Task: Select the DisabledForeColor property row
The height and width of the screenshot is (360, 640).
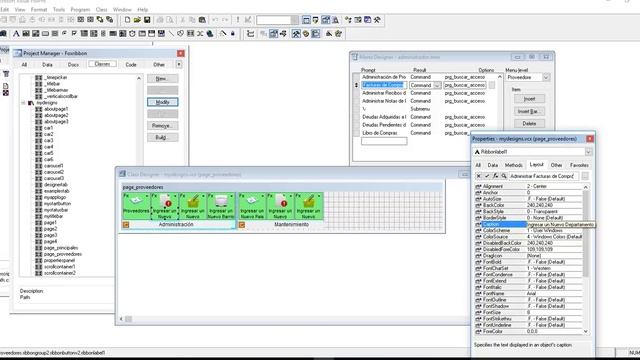Action: (x=529, y=249)
